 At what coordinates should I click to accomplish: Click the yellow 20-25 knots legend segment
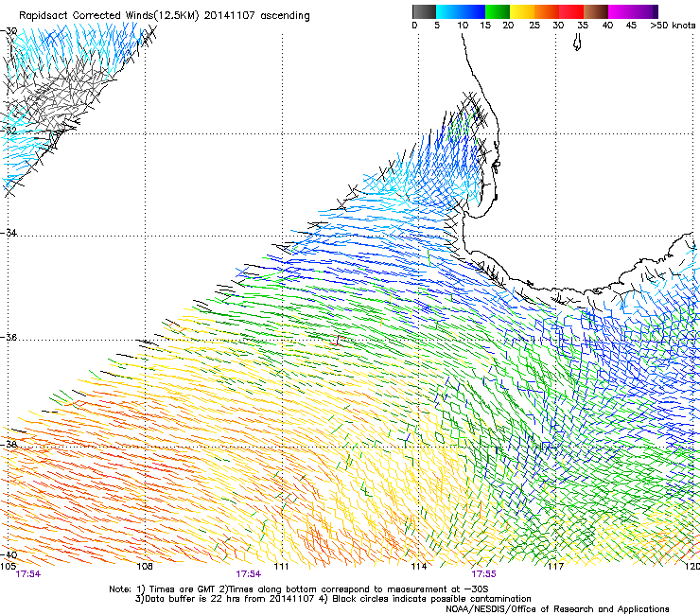[x=522, y=11]
